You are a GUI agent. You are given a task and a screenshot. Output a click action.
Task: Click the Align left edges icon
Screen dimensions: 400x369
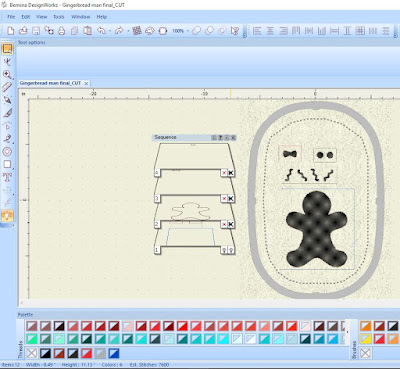tap(257, 31)
